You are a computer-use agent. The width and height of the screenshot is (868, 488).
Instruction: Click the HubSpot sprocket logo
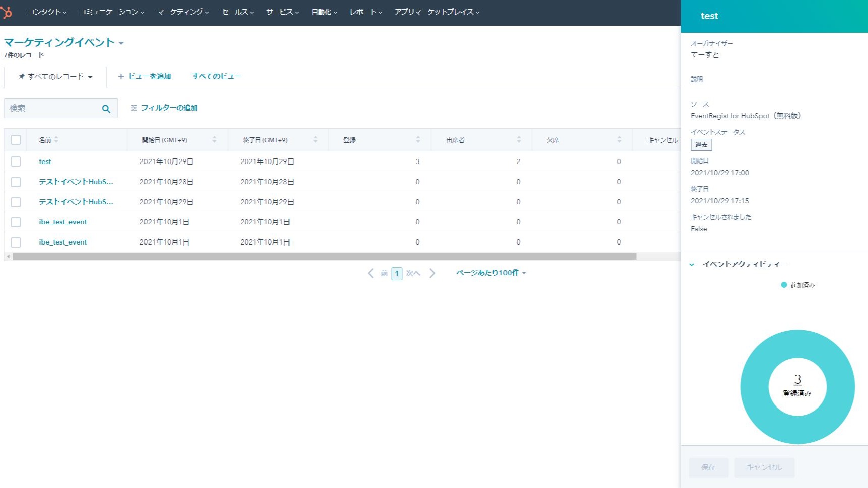(x=7, y=12)
